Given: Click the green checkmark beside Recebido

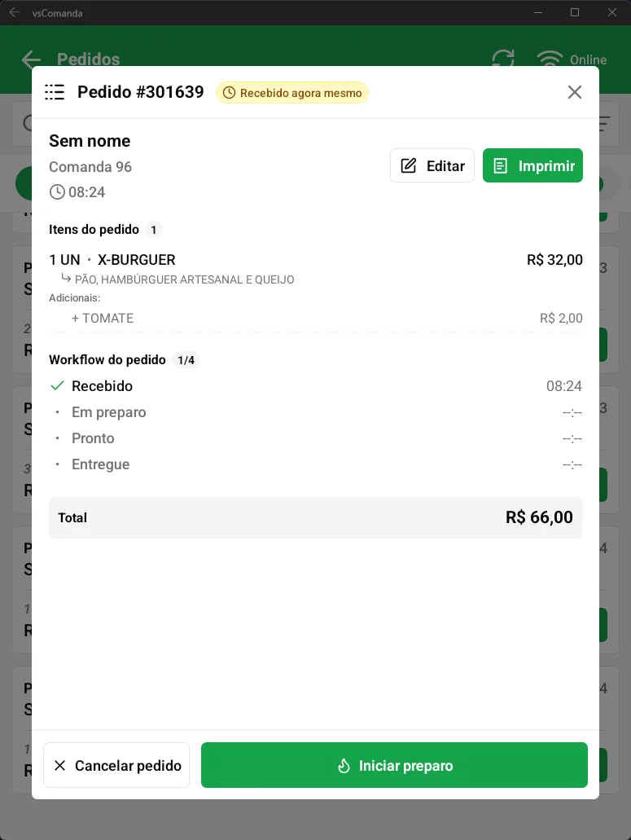Looking at the screenshot, I should [56, 385].
